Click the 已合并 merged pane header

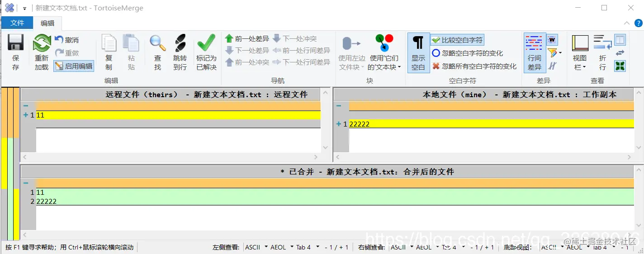(327, 172)
